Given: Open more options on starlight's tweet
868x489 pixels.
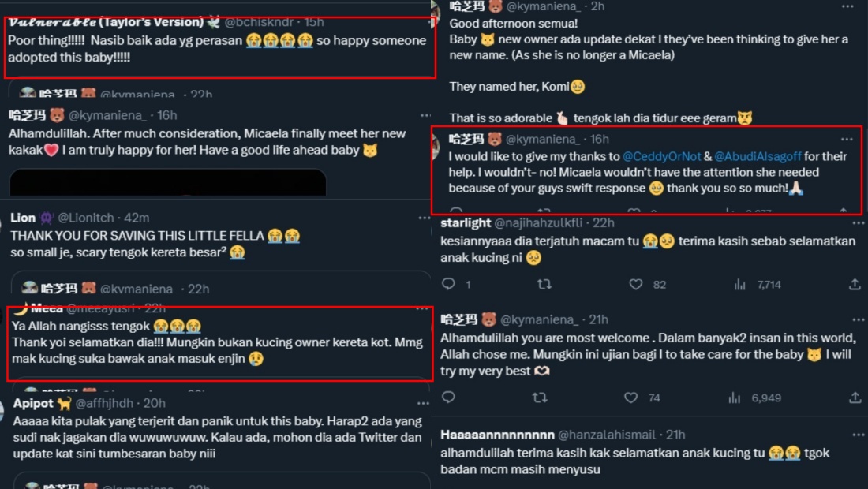Looking at the screenshot, I should (847, 223).
